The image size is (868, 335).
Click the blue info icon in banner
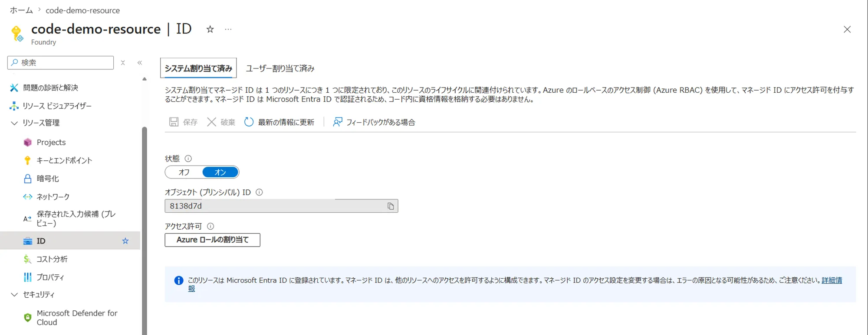click(x=178, y=280)
